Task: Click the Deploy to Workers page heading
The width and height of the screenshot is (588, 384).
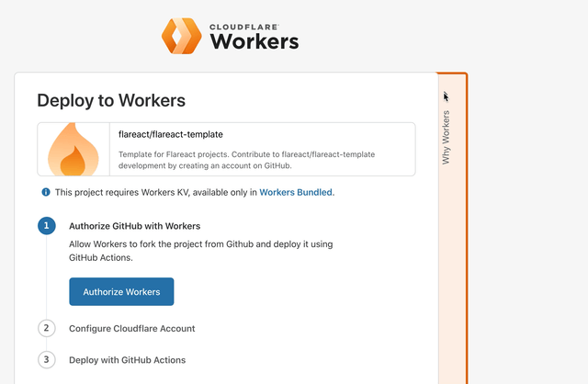Action: pyautogui.click(x=111, y=100)
